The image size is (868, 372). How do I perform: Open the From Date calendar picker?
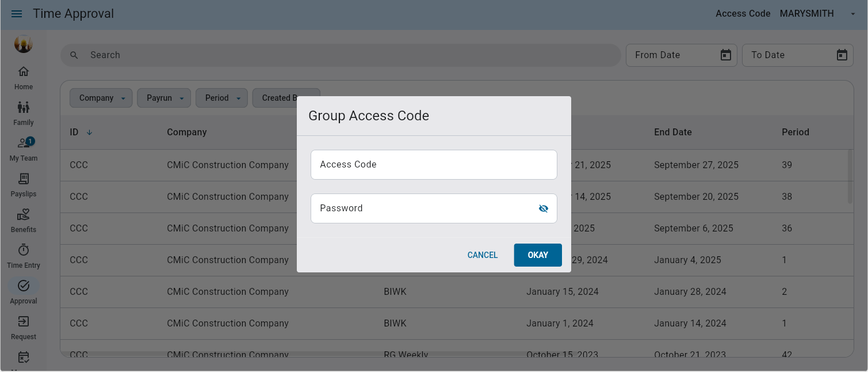pos(726,55)
